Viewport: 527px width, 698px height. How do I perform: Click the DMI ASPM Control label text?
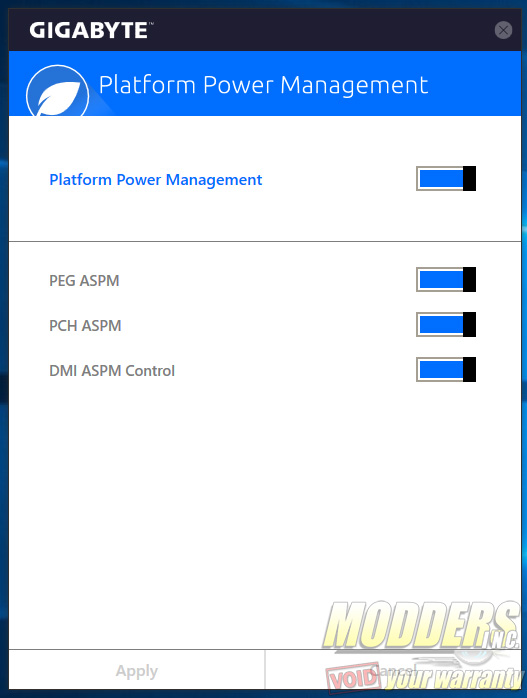click(112, 371)
